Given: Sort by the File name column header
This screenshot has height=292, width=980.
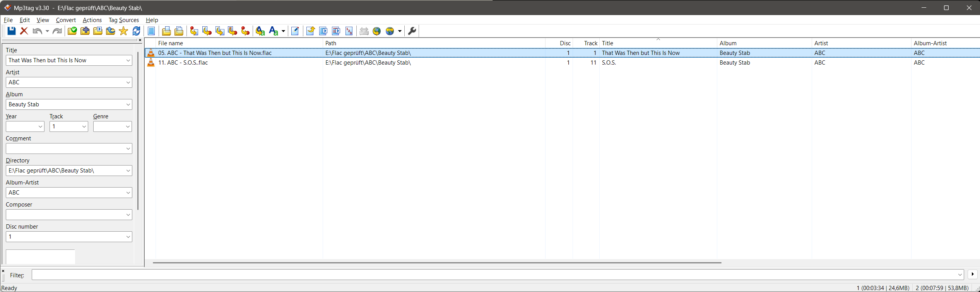Looking at the screenshot, I should click(x=239, y=43).
